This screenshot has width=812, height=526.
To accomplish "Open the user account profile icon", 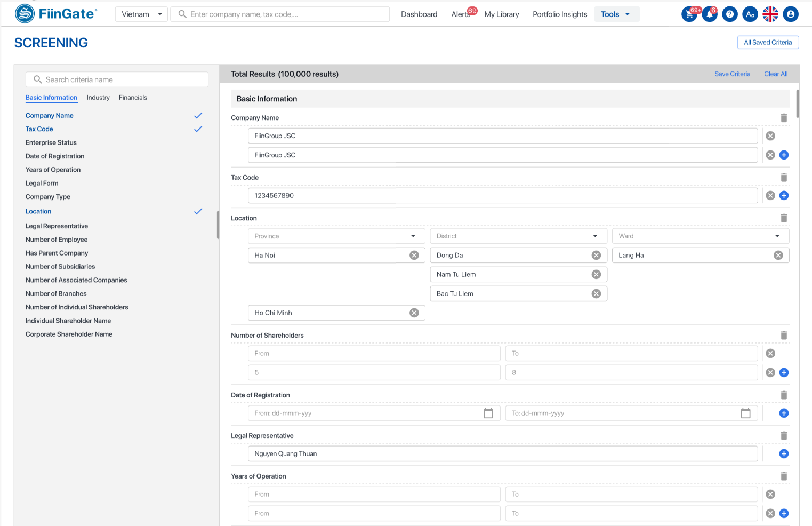I will pos(791,14).
